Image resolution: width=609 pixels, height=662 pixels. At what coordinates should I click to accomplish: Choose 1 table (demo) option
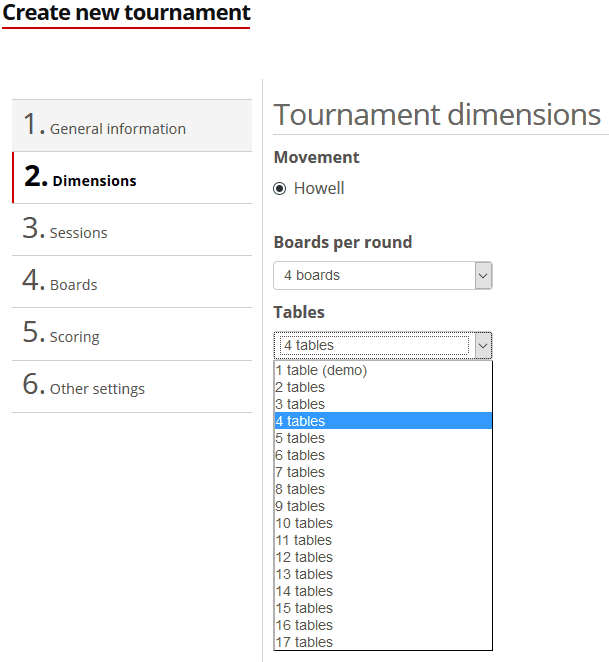322,370
